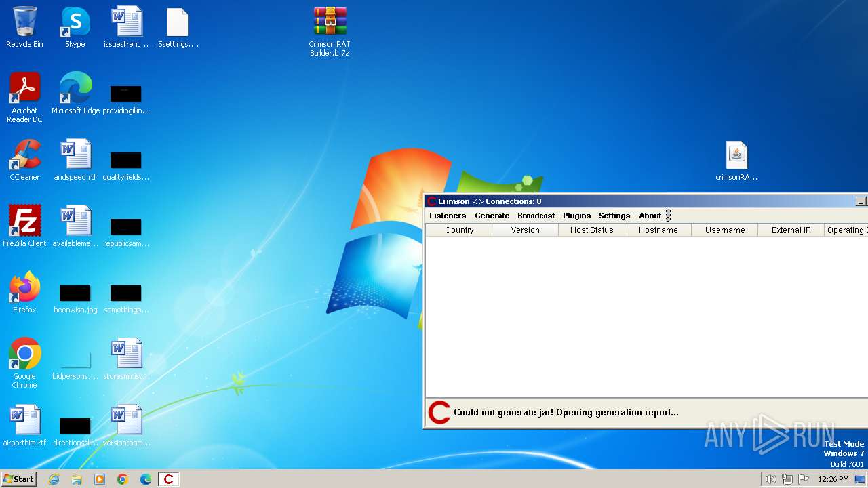Viewport: 868px width, 488px height.
Task: Sort by External IP column header
Action: point(791,230)
